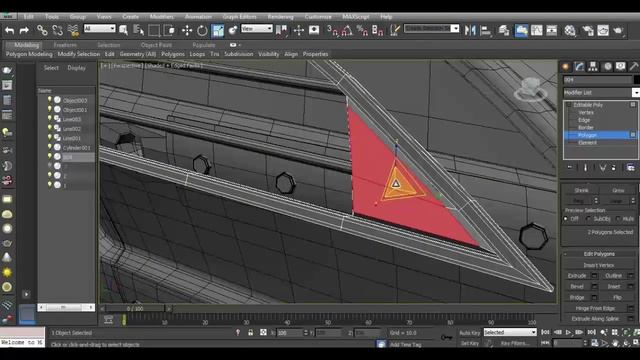Select the Select and Scale tool
640x360 pixels.
(x=218, y=30)
